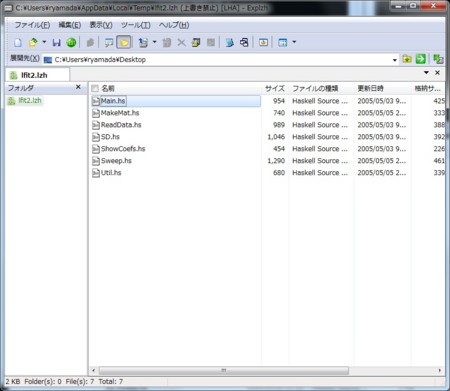Click the open archive folder icon
Screen dimensions: 450x391
coord(33,42)
